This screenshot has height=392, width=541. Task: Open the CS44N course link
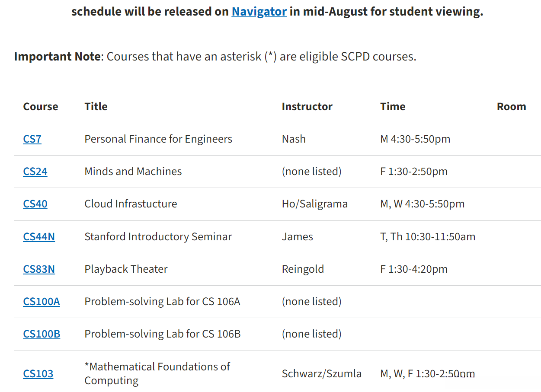(x=39, y=237)
